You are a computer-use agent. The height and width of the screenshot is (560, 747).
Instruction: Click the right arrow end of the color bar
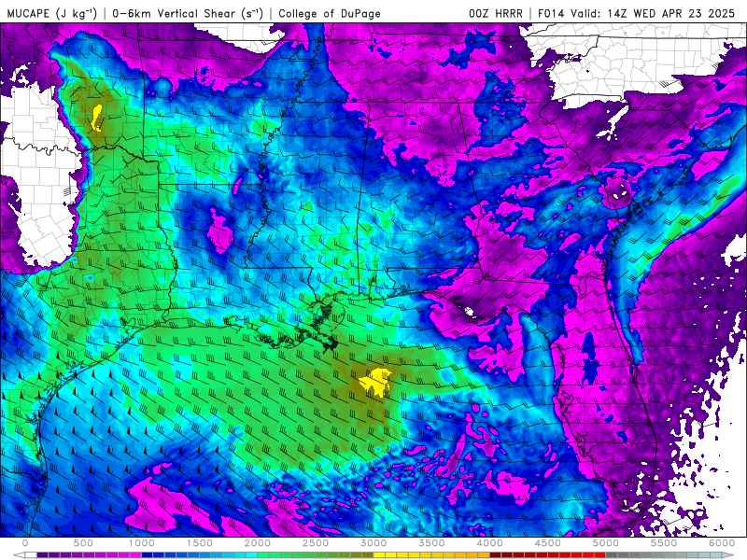pos(728,555)
